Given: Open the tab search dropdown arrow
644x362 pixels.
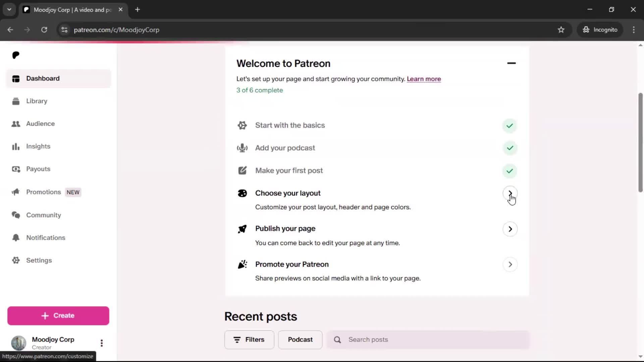Looking at the screenshot, I should [x=9, y=10].
